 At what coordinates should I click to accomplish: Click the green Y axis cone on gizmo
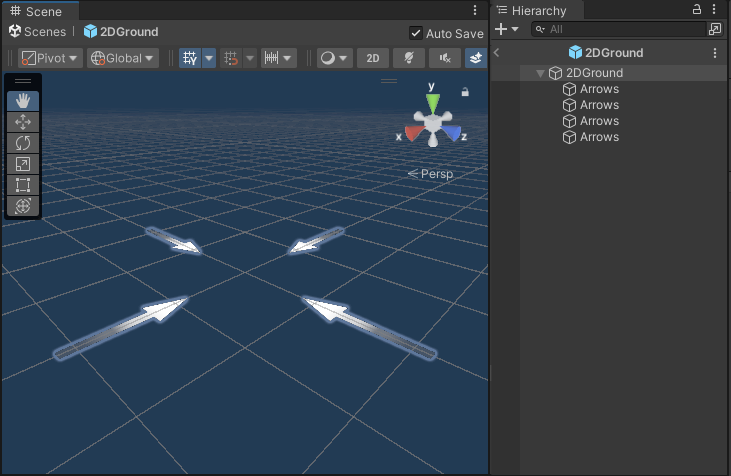pos(432,103)
